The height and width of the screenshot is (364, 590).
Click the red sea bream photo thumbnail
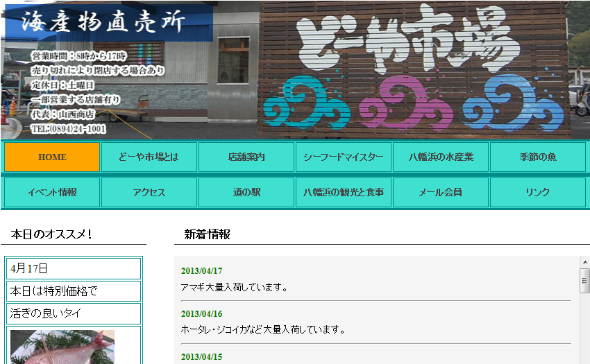click(62, 347)
